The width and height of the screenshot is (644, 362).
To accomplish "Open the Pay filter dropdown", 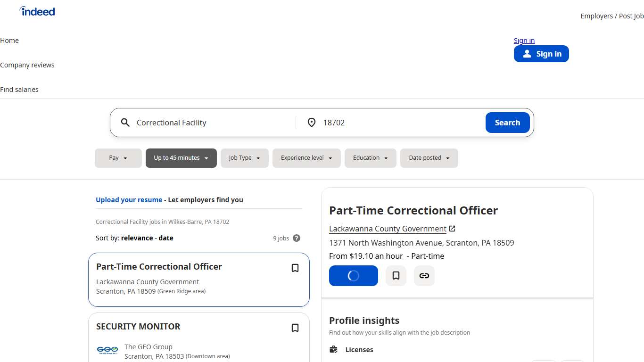I will click(x=118, y=158).
